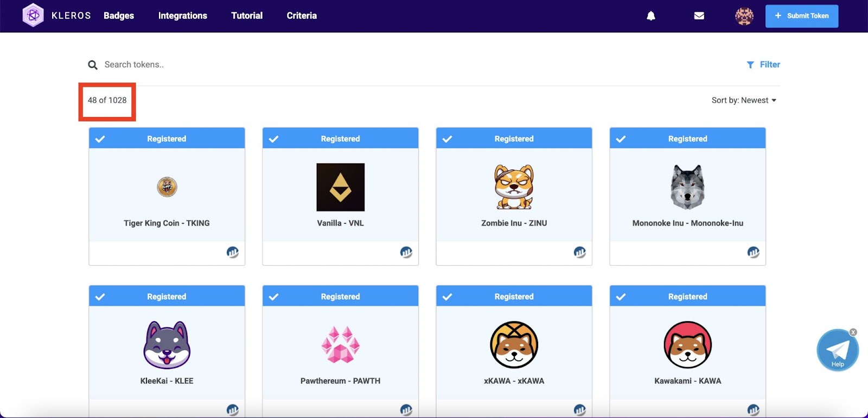Click the xKAWA orange shiba logo
The width and height of the screenshot is (868, 418).
coord(514,345)
